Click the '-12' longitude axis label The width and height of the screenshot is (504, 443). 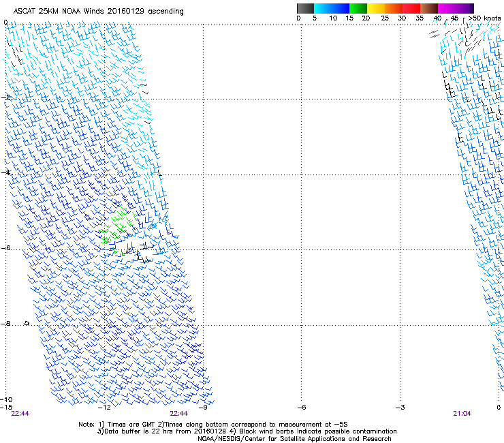tap(104, 408)
